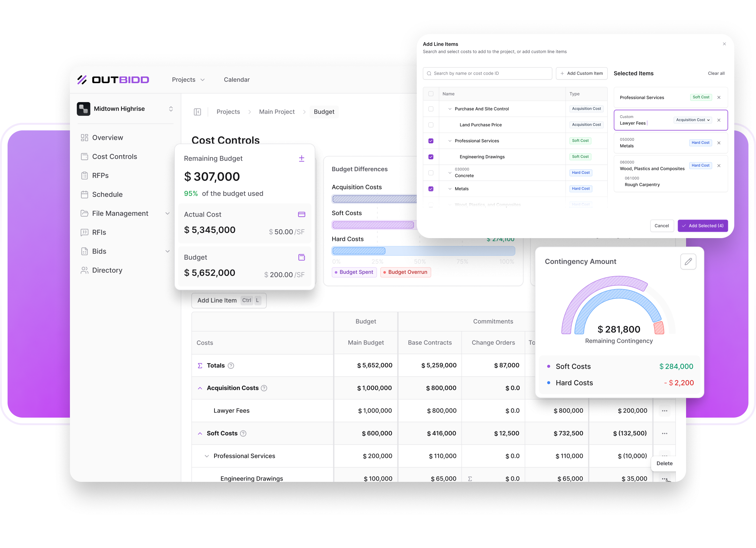Remove Metals from Selected Items list

[x=719, y=143]
